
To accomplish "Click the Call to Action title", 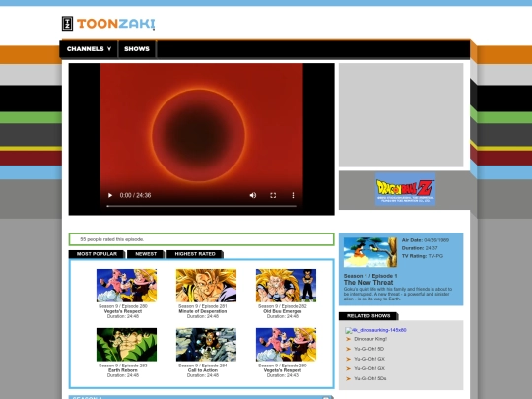I will pyautogui.click(x=203, y=370).
